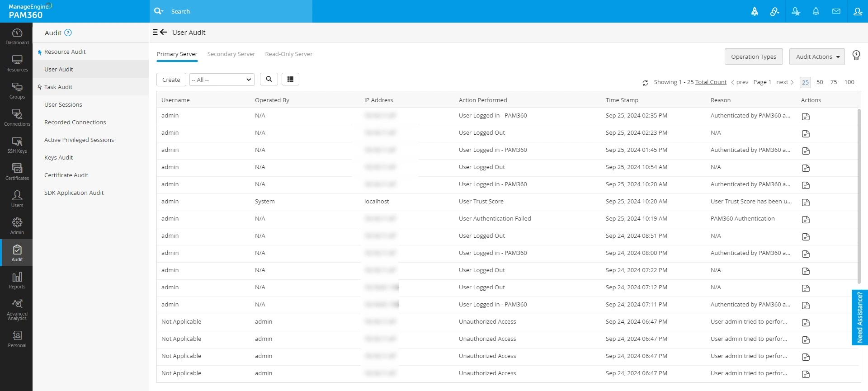This screenshot has height=391, width=868.
Task: Click the Username column header
Action: pos(175,100)
